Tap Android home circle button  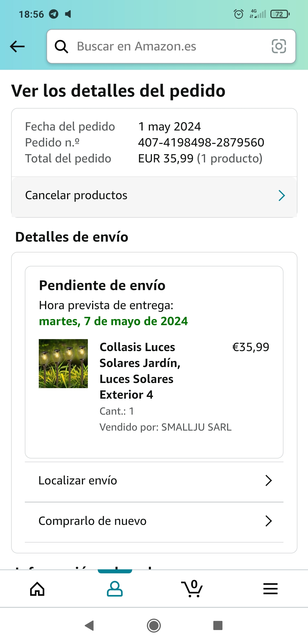point(154,625)
